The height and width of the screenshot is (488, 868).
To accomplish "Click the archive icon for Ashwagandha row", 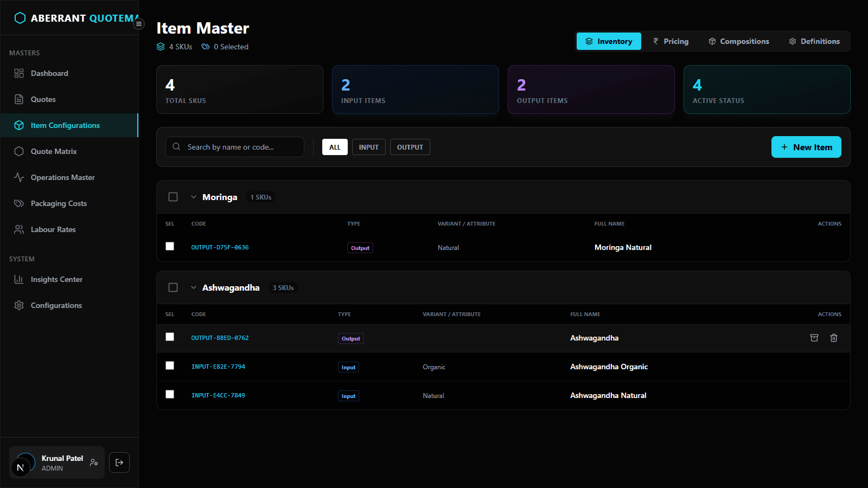I will (x=814, y=338).
